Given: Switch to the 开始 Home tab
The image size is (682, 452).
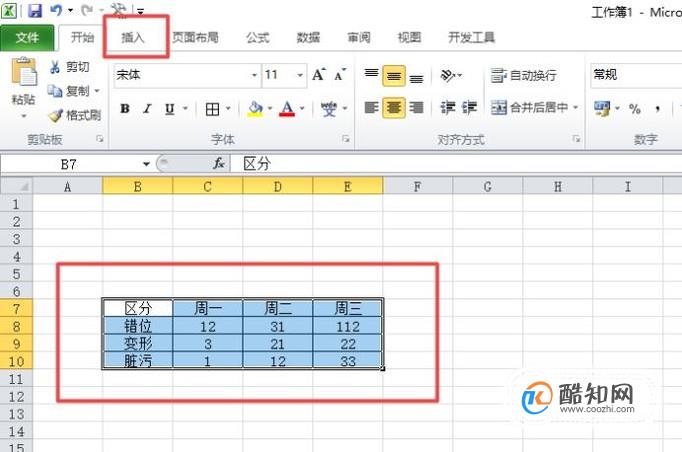Looking at the screenshot, I should (x=82, y=38).
